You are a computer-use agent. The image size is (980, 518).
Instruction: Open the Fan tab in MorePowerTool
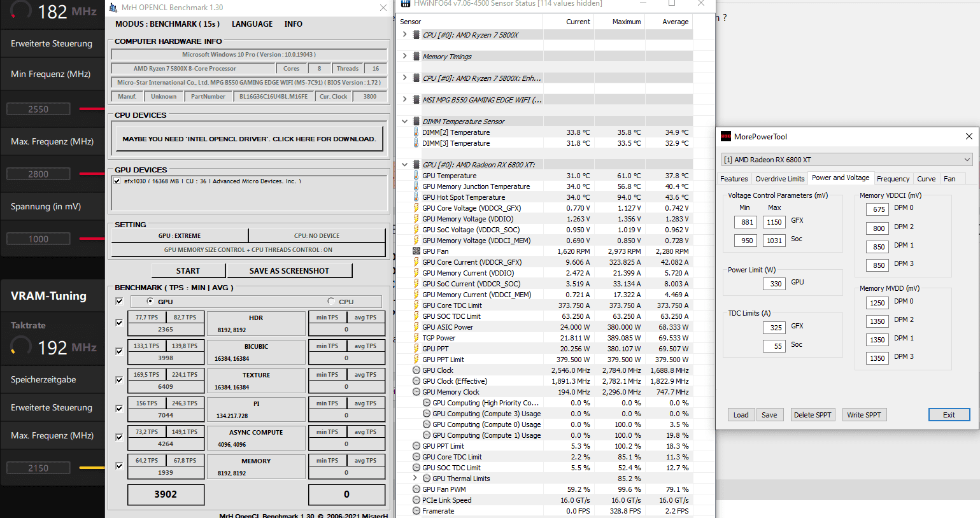pyautogui.click(x=949, y=179)
